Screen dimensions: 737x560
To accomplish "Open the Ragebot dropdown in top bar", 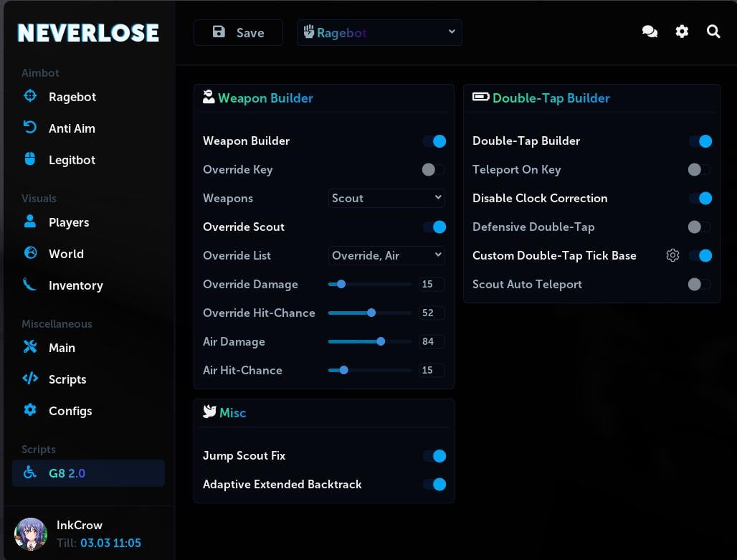I will point(379,33).
